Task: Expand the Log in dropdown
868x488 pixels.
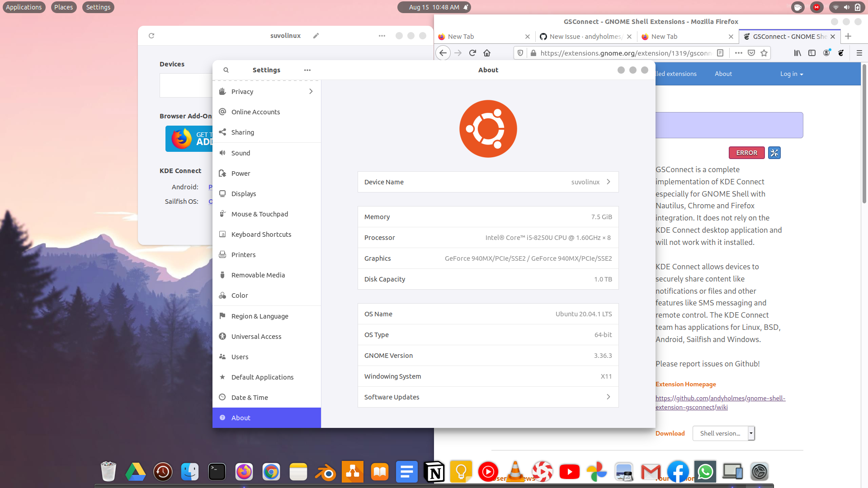Action: [x=791, y=74]
